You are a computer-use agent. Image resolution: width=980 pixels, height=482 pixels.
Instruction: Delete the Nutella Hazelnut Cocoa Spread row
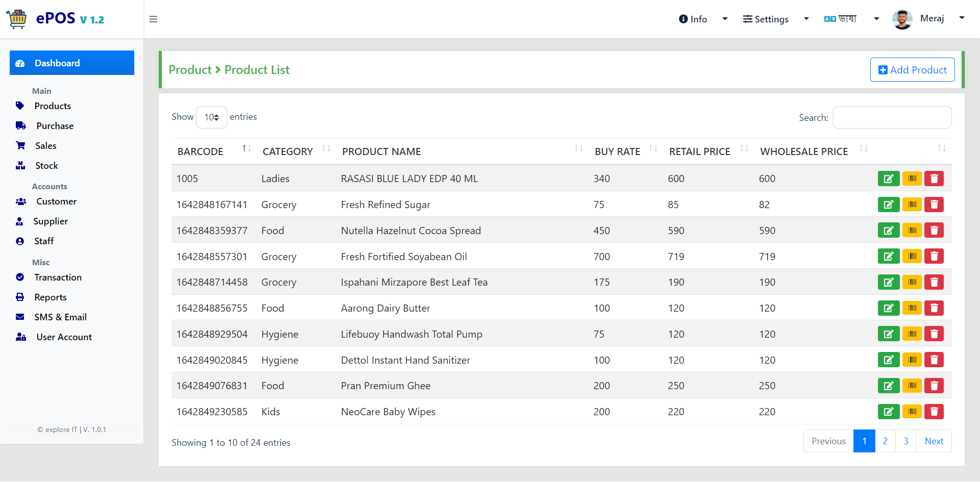[x=934, y=231]
